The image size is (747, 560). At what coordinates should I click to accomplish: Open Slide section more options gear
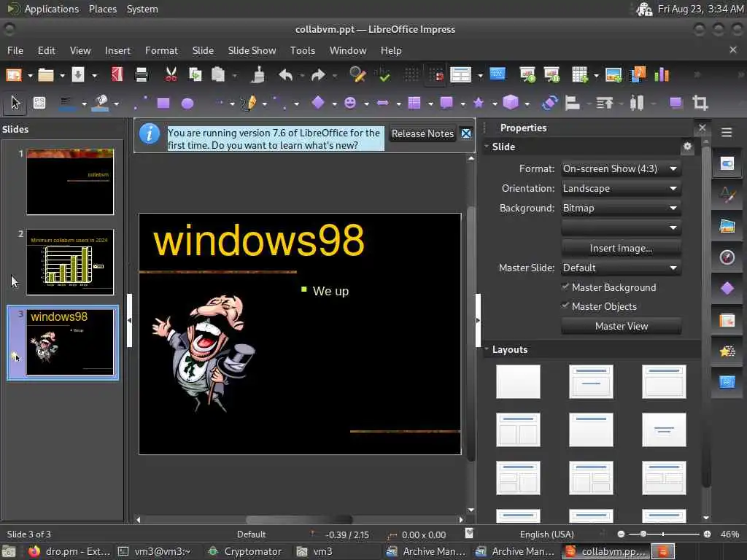(x=687, y=146)
